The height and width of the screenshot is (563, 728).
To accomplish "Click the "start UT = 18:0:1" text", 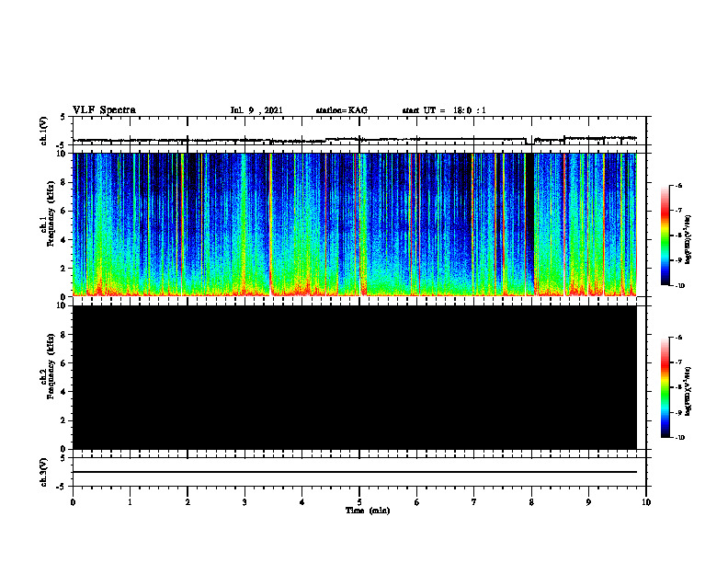I will pos(444,110).
